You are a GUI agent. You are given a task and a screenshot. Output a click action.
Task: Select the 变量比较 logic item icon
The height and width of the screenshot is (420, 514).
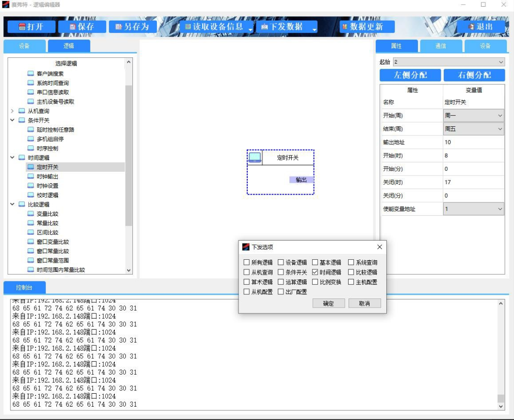coord(31,214)
